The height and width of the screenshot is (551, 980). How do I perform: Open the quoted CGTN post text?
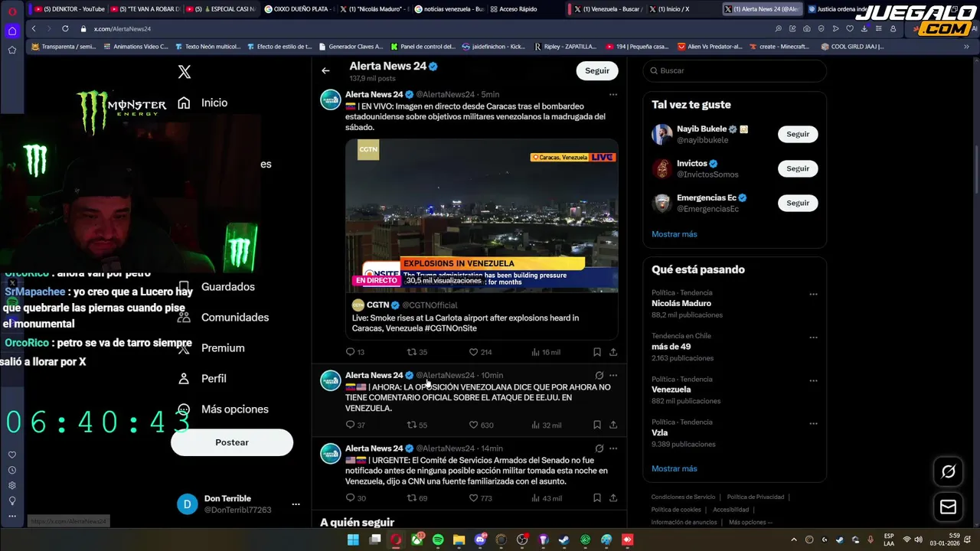click(x=465, y=323)
